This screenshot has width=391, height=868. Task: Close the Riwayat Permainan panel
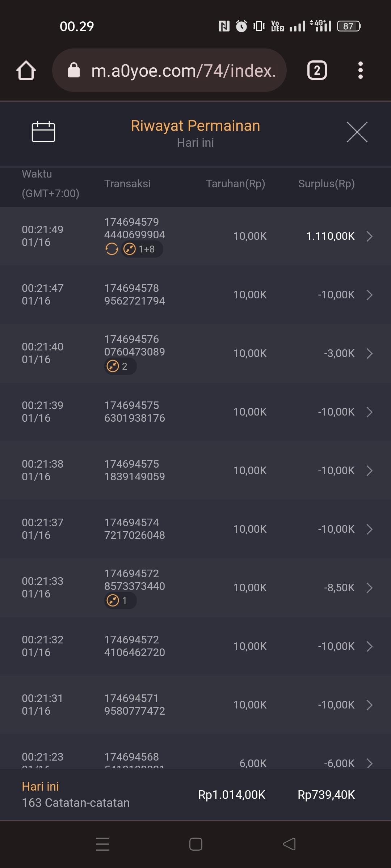coord(357,132)
